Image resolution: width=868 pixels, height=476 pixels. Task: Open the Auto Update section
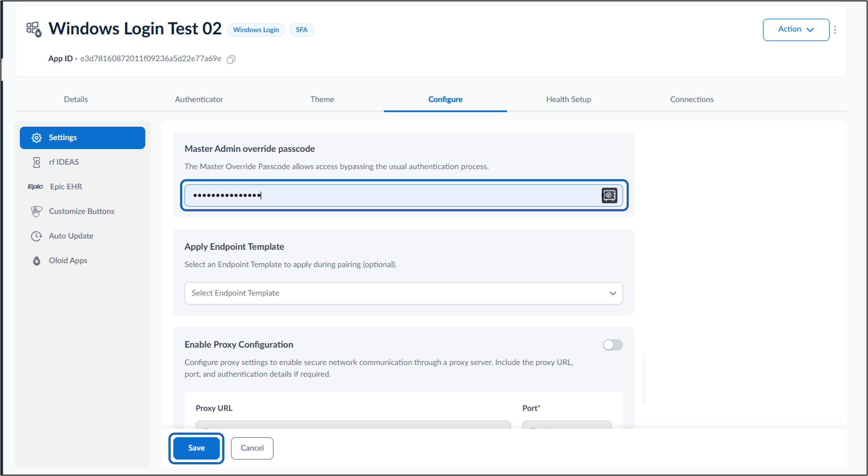82,236
